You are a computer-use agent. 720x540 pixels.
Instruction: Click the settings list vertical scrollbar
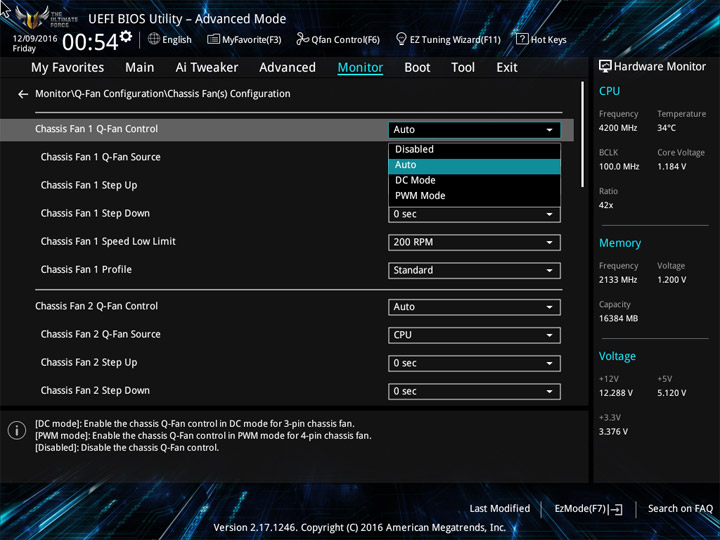click(x=583, y=135)
